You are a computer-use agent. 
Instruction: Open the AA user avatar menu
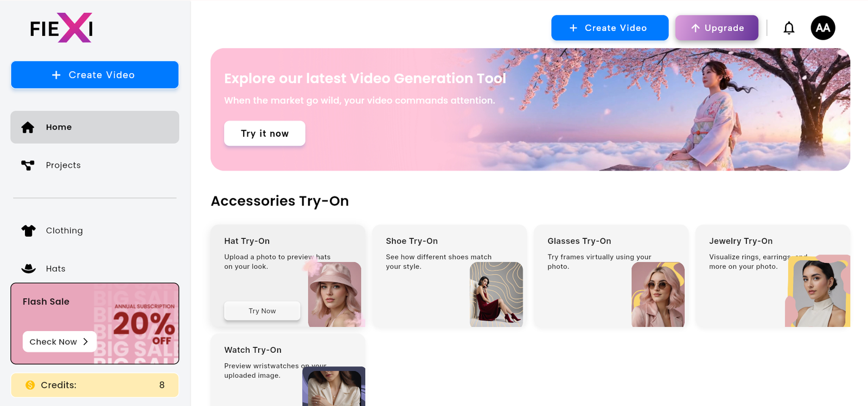822,28
